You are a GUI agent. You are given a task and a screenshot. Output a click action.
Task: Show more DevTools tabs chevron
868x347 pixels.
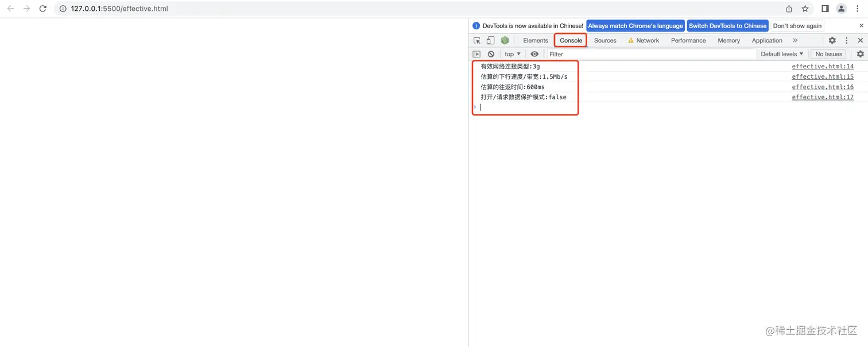click(x=795, y=40)
